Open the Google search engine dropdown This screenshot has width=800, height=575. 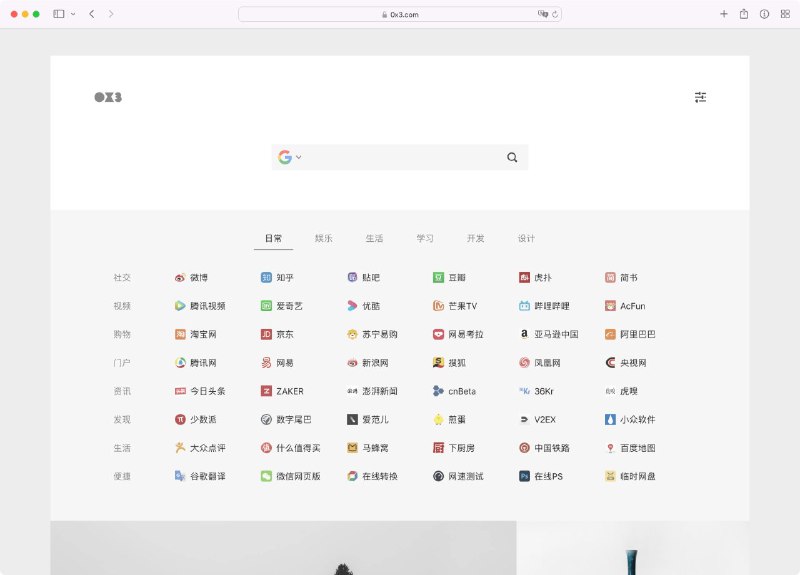[x=290, y=157]
